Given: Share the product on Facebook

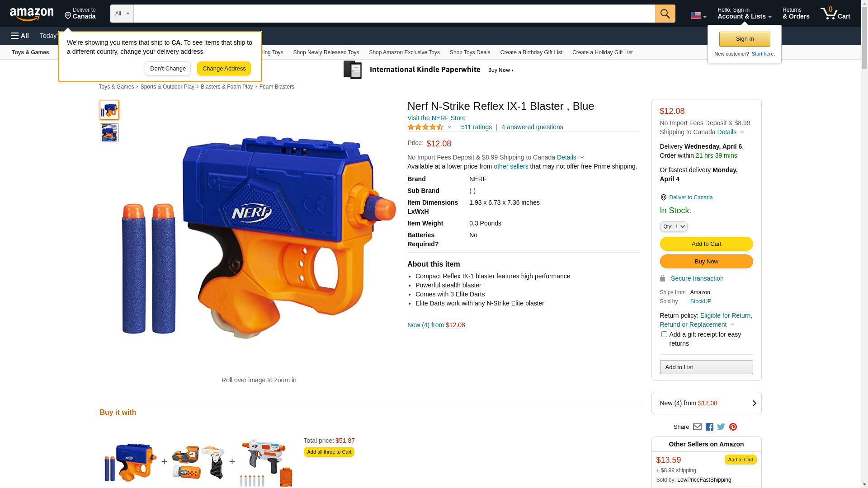Looking at the screenshot, I should [x=709, y=427].
